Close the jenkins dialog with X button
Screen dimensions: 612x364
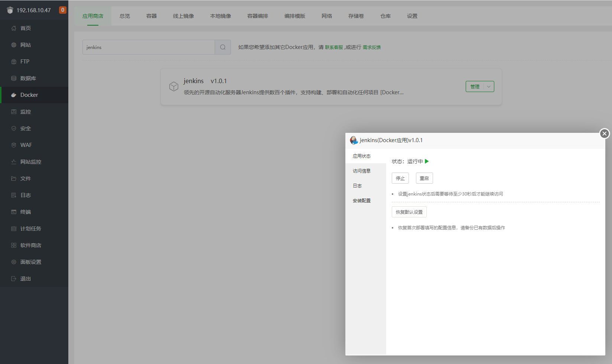point(605,134)
